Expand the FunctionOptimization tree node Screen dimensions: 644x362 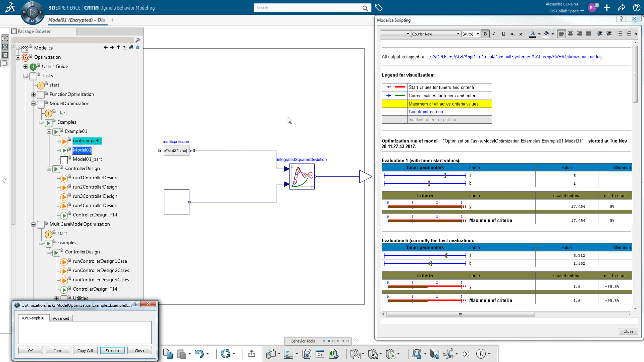tap(34, 95)
